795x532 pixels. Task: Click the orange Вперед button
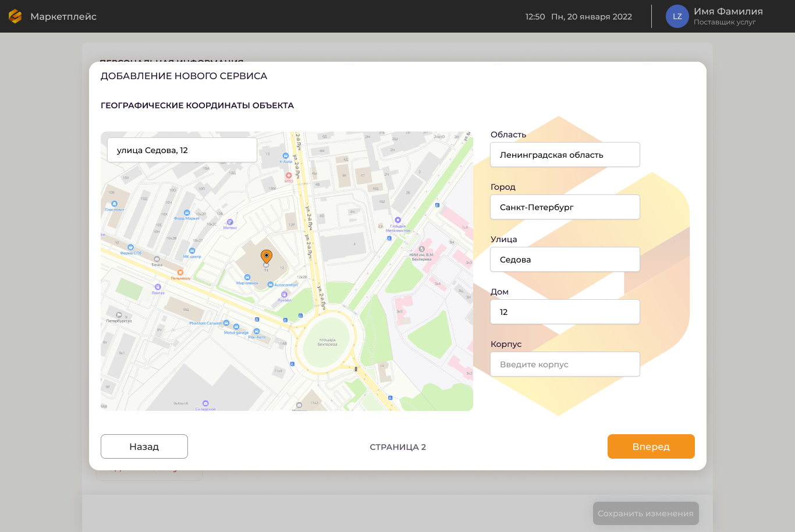(651, 446)
